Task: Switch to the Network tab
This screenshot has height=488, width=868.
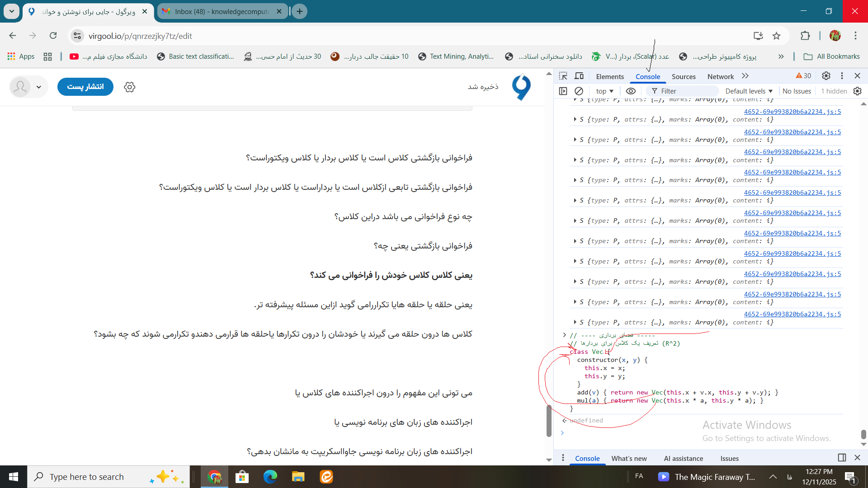Action: click(x=720, y=76)
